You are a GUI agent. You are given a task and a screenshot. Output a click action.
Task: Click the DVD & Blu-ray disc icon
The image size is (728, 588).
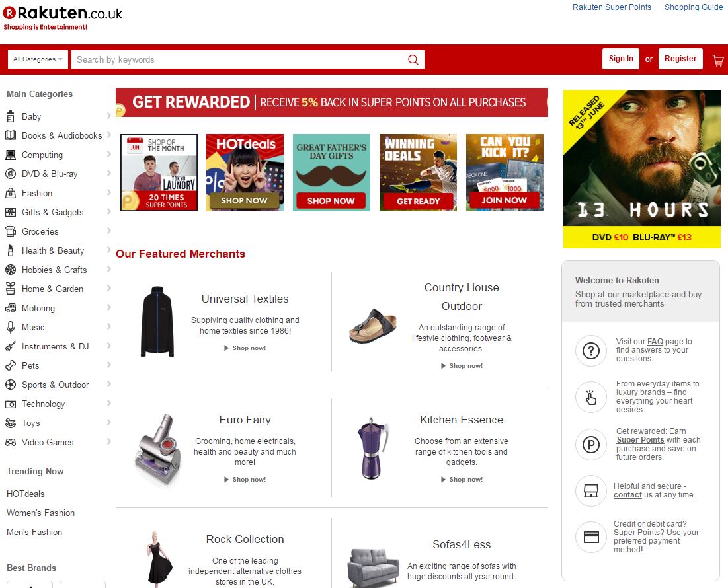point(10,174)
